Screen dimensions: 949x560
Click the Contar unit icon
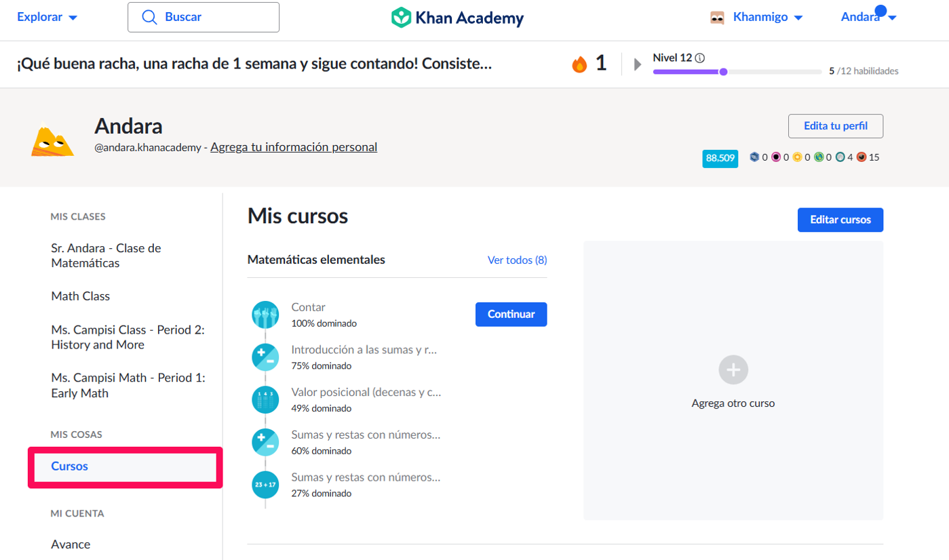(x=265, y=315)
